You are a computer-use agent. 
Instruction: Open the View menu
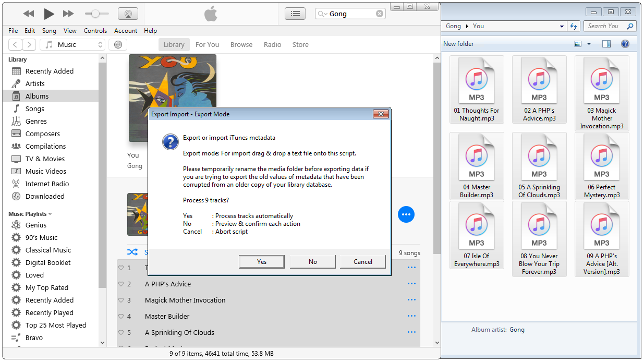(x=70, y=31)
